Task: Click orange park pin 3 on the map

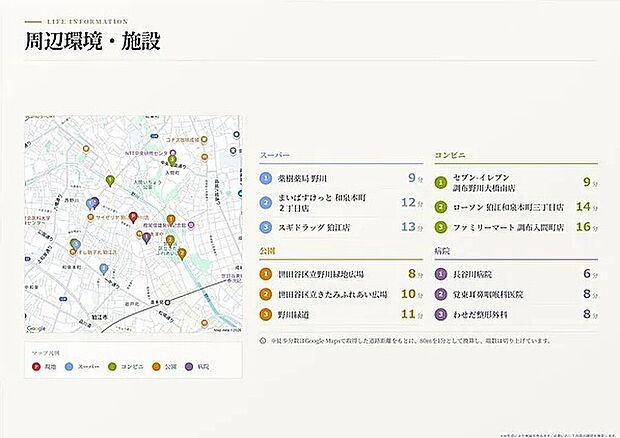Action: 182,254
